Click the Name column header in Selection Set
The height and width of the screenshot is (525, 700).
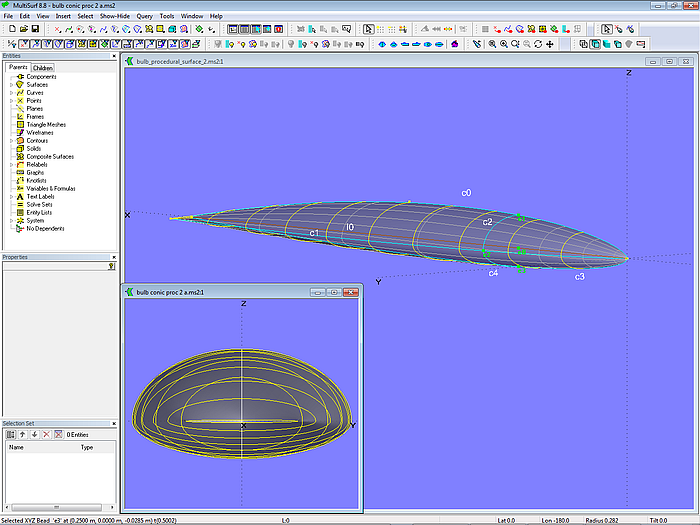17,448
